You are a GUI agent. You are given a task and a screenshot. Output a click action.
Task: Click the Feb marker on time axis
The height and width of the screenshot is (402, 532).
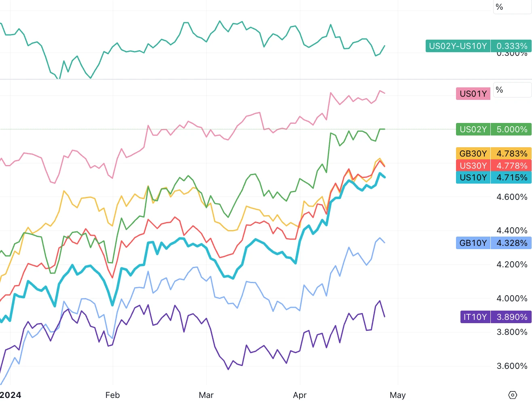coord(112,395)
